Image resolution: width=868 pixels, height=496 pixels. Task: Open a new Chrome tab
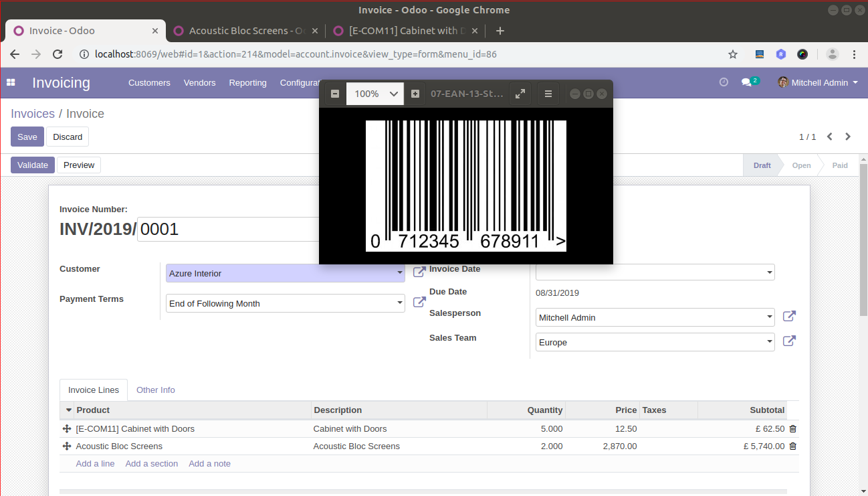(500, 31)
